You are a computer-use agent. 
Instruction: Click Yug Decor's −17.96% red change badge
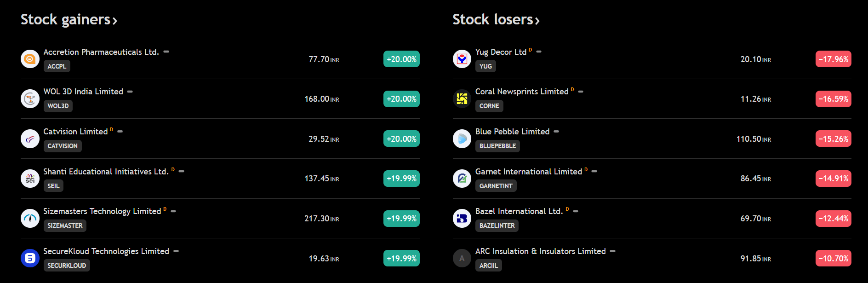click(x=833, y=59)
